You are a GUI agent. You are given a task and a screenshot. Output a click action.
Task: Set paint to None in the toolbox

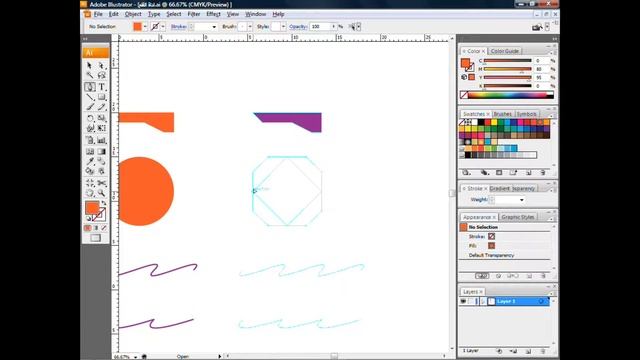pyautogui.click(x=104, y=228)
